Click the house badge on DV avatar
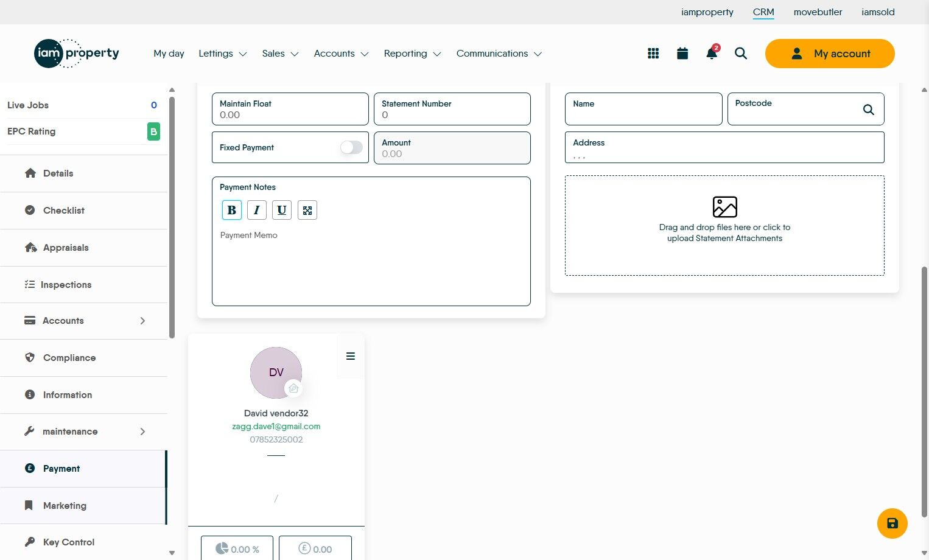This screenshot has width=929, height=560. point(293,388)
